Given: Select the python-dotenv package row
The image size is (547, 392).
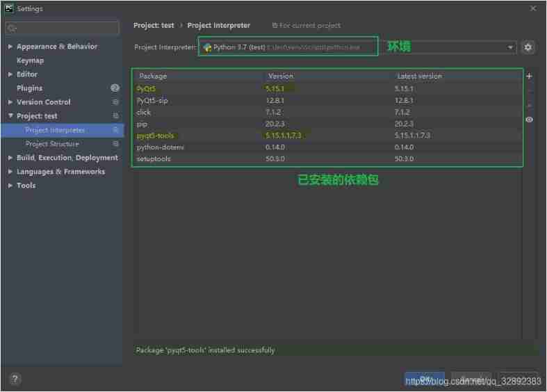Looking at the screenshot, I should (x=328, y=147).
